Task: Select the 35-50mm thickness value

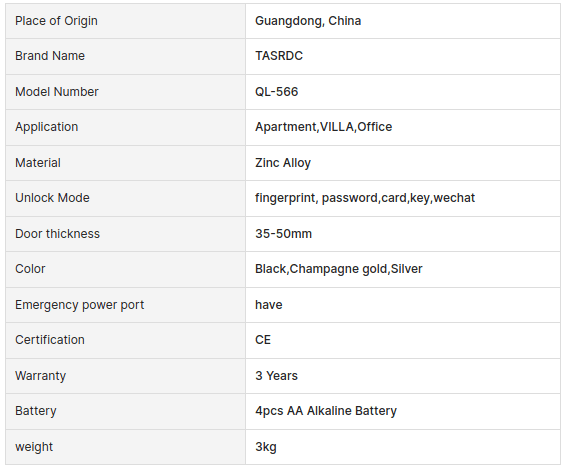Action: coord(283,234)
